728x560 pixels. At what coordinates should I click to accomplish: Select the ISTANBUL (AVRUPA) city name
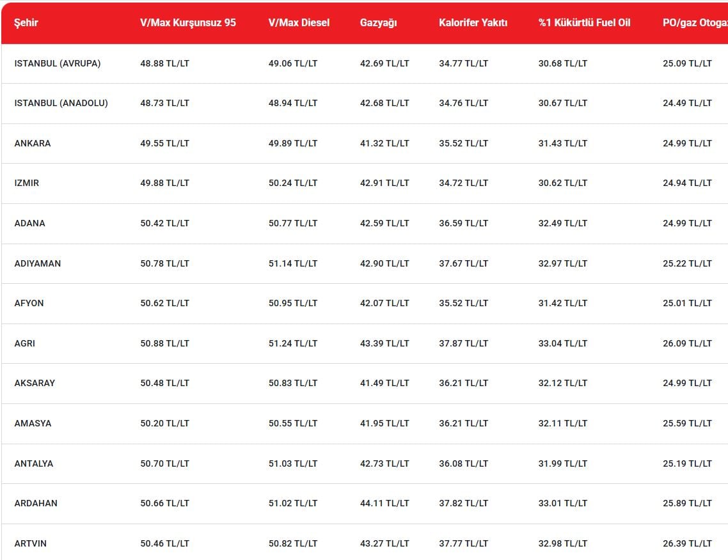click(58, 63)
